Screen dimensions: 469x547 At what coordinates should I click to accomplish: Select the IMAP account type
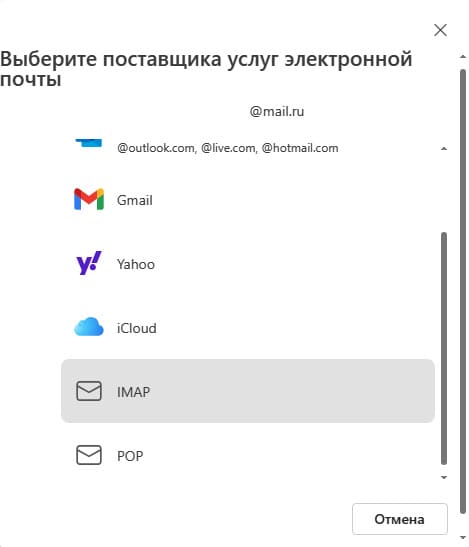[248, 391]
